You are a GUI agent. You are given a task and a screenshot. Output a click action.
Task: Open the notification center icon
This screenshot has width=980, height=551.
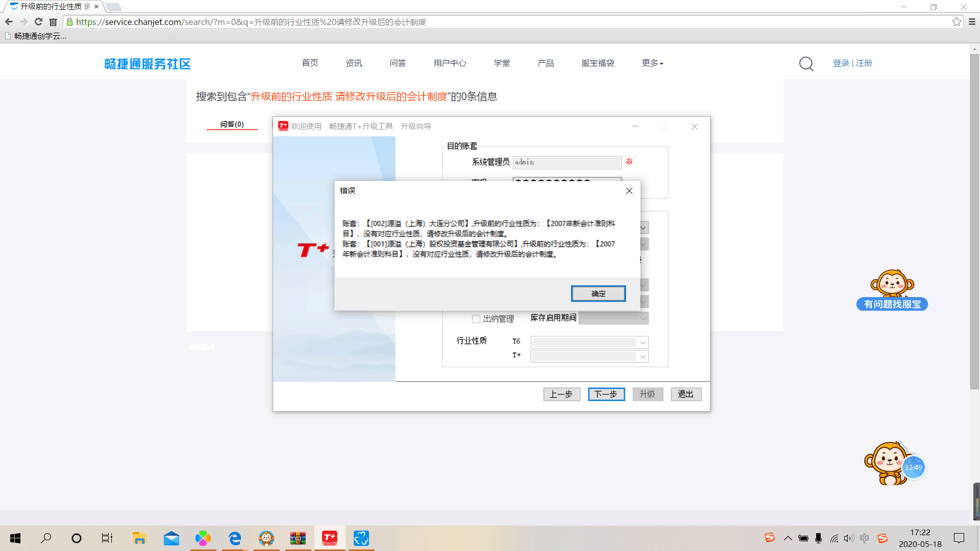point(959,538)
